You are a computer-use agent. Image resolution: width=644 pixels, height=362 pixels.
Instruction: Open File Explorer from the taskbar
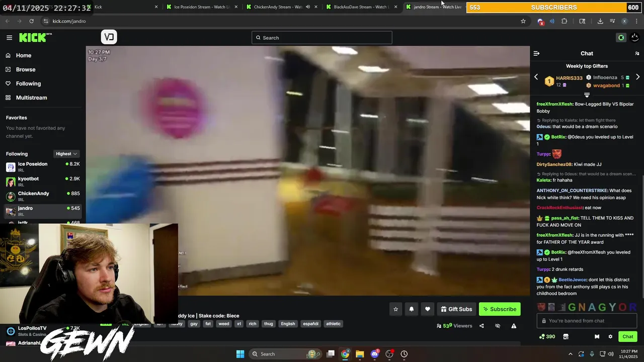360,354
